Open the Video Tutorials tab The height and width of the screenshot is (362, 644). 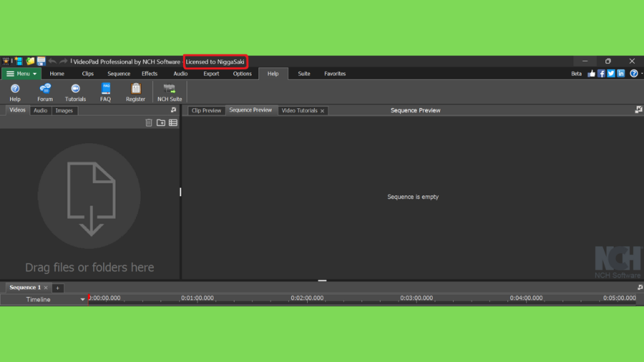click(x=299, y=111)
